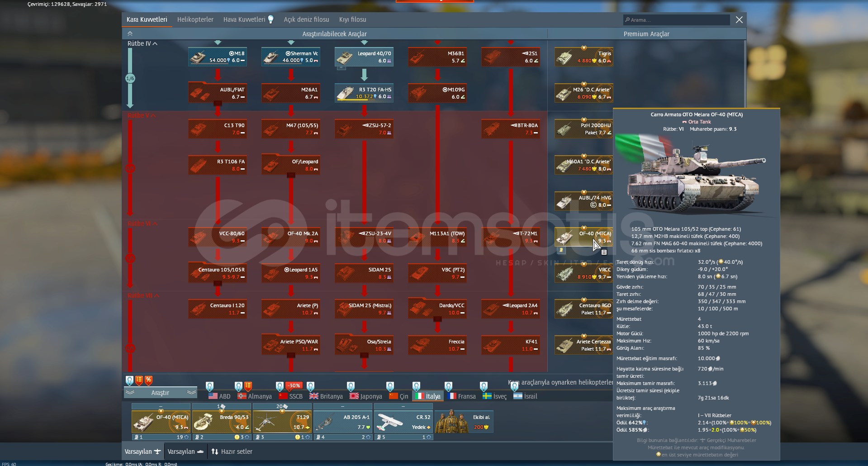Select premium PzH 2000HU pack vehicle
868x466 pixels.
tap(584, 129)
